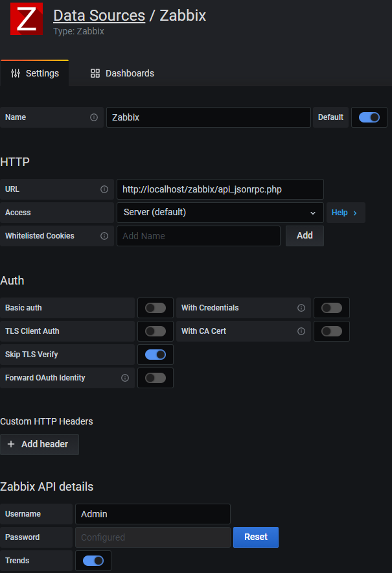Click the Access label
This screenshot has width=392, height=573.
[x=18, y=213]
